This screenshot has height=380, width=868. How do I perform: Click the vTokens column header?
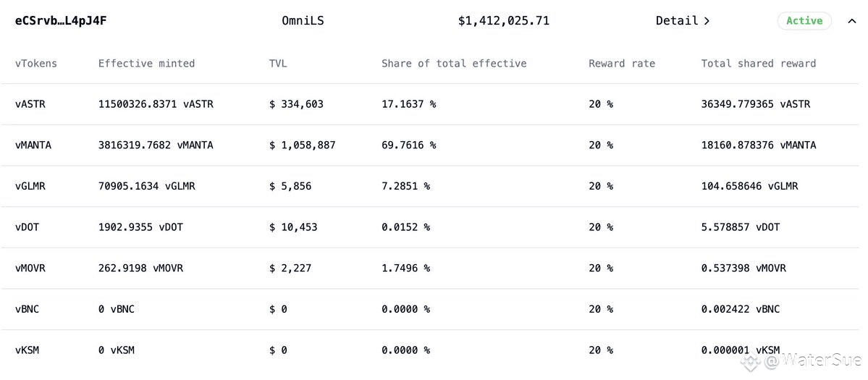coord(36,64)
